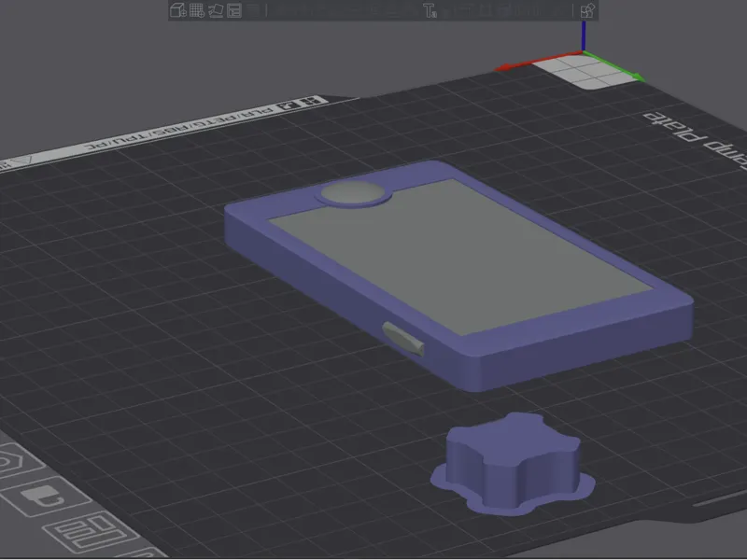Click the Auto orient toolbar icon

coord(216,10)
